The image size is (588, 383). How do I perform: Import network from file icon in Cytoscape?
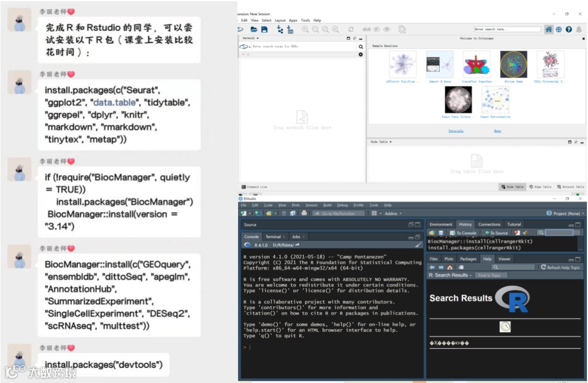click(x=280, y=29)
